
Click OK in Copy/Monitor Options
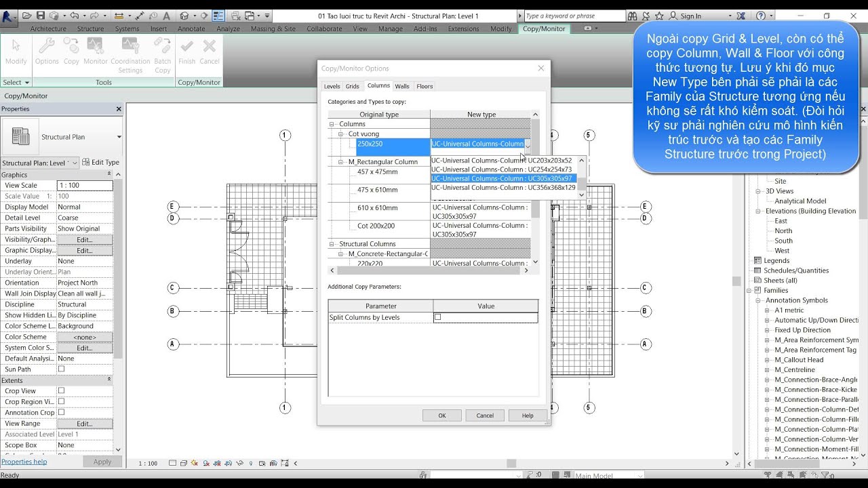click(x=442, y=415)
